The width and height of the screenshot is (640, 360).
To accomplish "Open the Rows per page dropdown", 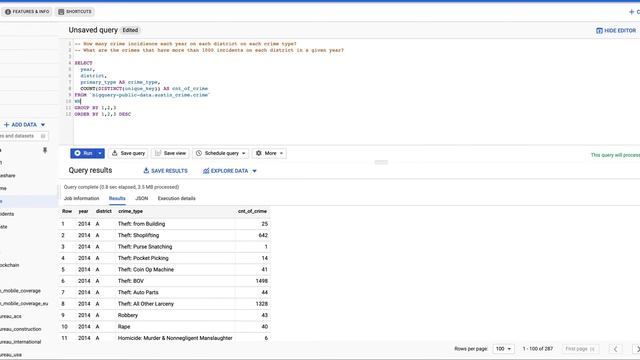I will [x=503, y=349].
